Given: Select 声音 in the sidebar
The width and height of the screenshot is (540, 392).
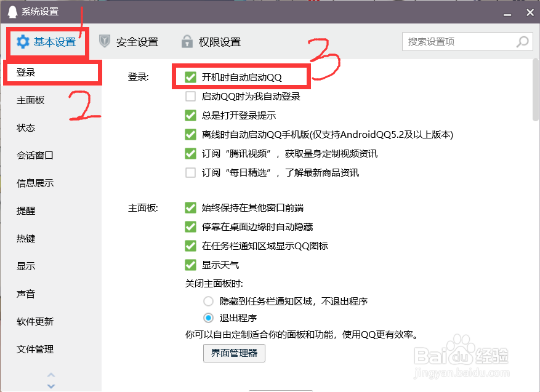Looking at the screenshot, I should (51, 294).
